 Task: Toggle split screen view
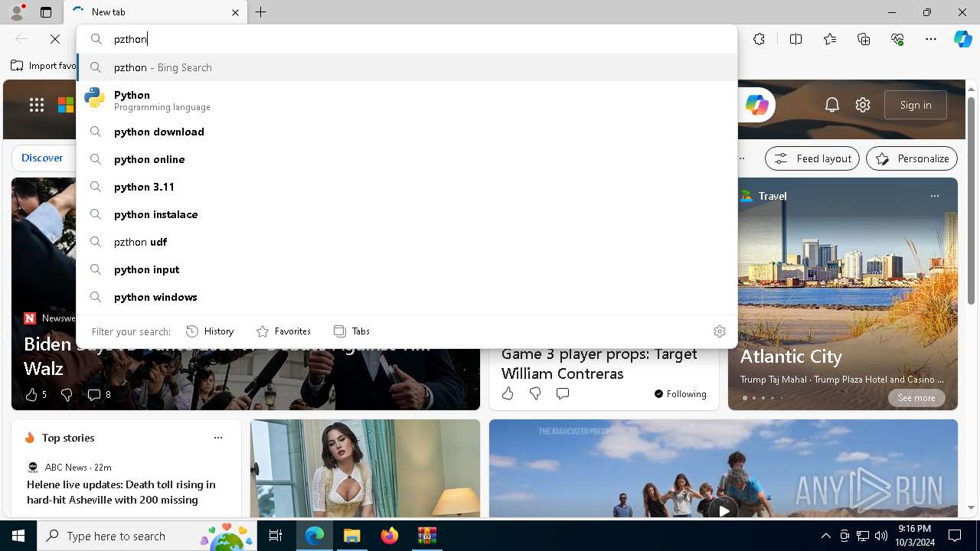[x=795, y=39]
